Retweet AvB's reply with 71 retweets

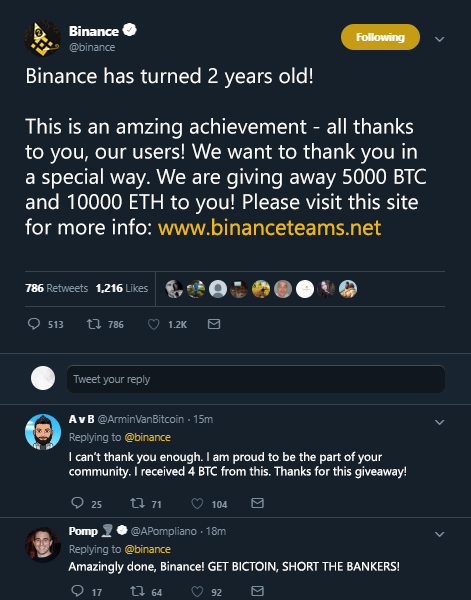137,503
